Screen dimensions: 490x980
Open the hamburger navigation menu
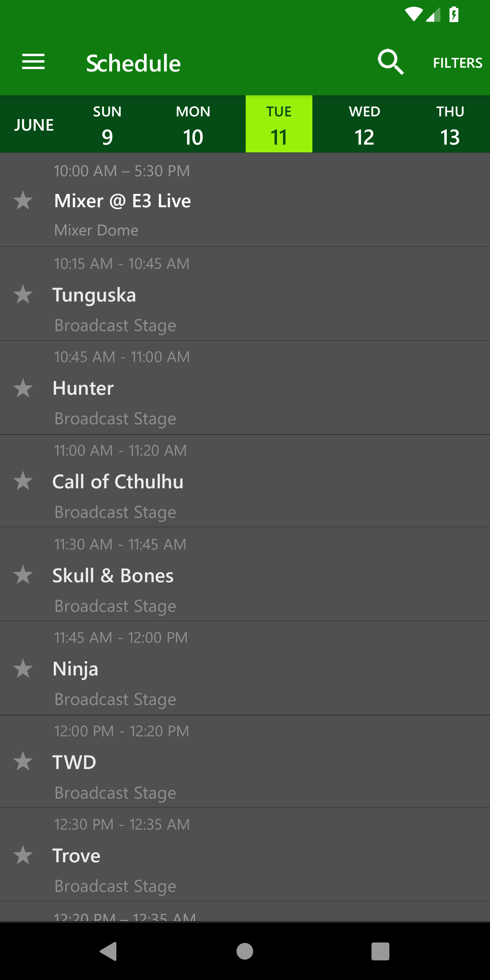pyautogui.click(x=33, y=62)
